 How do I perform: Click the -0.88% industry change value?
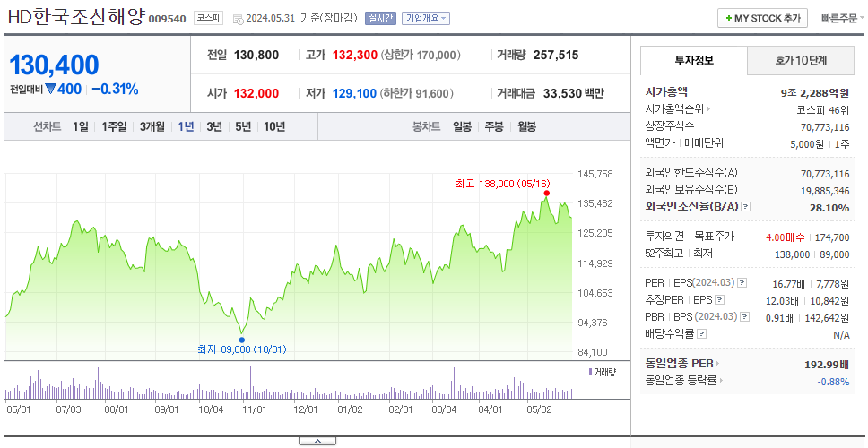(x=833, y=382)
